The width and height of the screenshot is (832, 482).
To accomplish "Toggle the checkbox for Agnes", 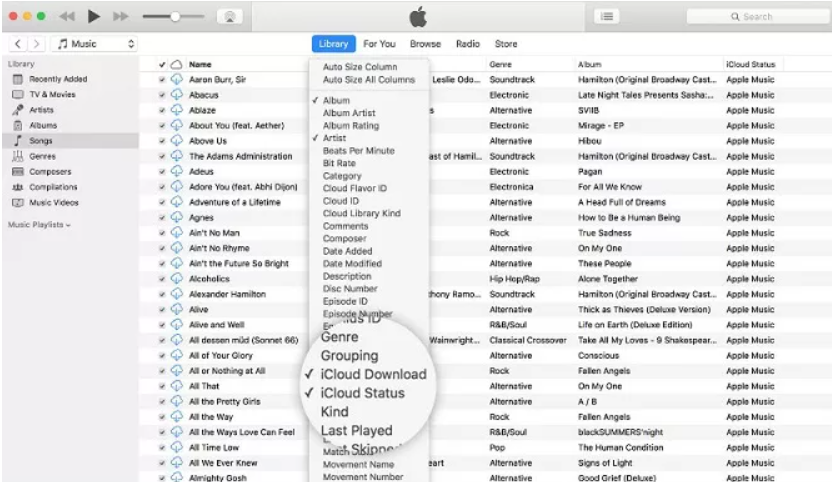I will (x=162, y=218).
